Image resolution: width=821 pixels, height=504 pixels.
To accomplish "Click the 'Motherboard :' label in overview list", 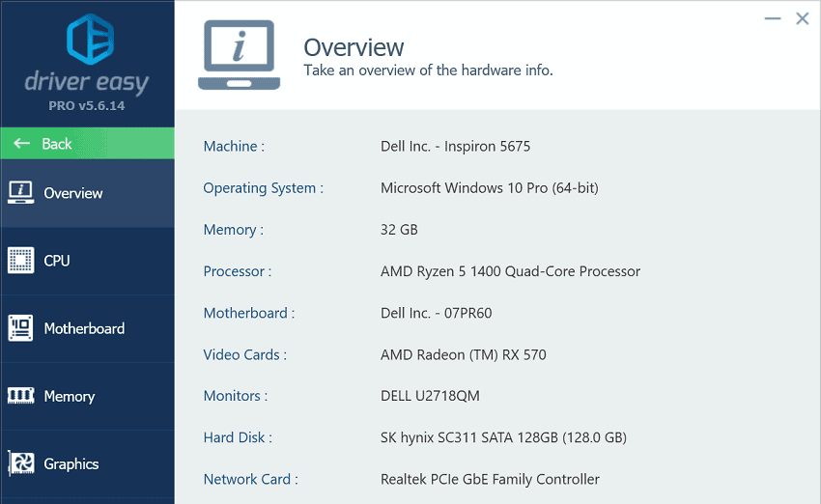I will point(249,313).
